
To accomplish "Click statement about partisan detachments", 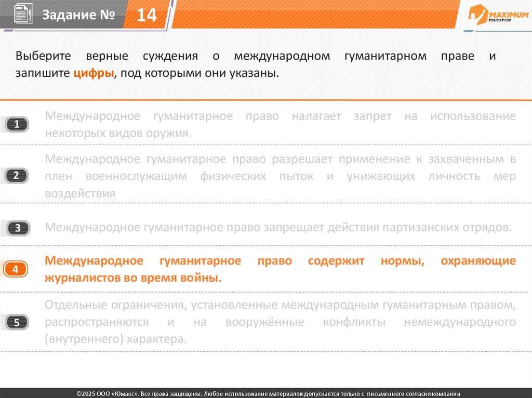I will 278,227.
